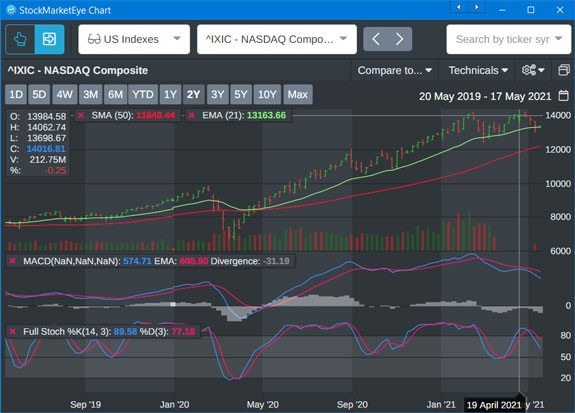Click the 19 April 2021 crosshair date marker
575x413 pixels.
pos(494,405)
